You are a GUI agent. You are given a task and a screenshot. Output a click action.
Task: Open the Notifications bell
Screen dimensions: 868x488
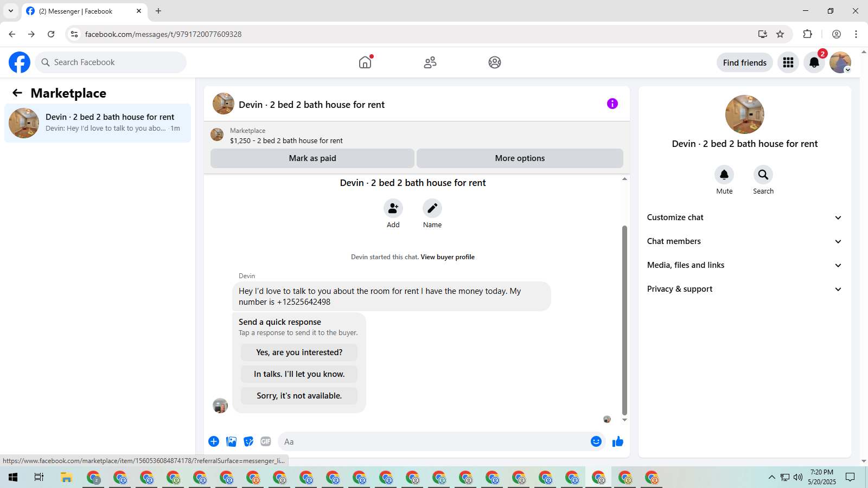(814, 62)
